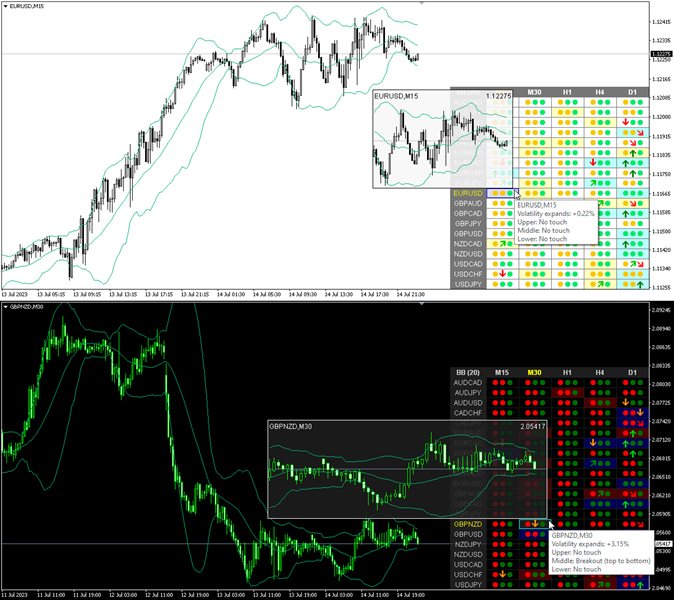Select highlighted EURUSD M15 cell in light dashboard
The width and height of the screenshot is (674, 600).
[x=502, y=193]
